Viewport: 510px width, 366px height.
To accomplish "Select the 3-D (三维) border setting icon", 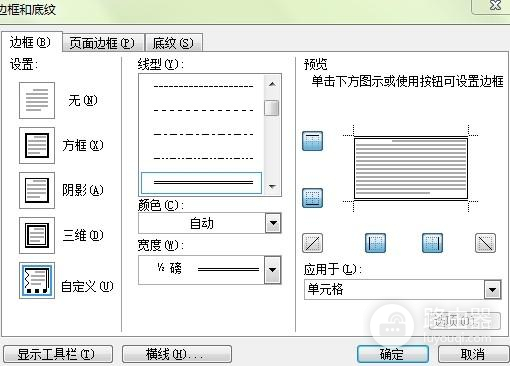I will (x=37, y=235).
